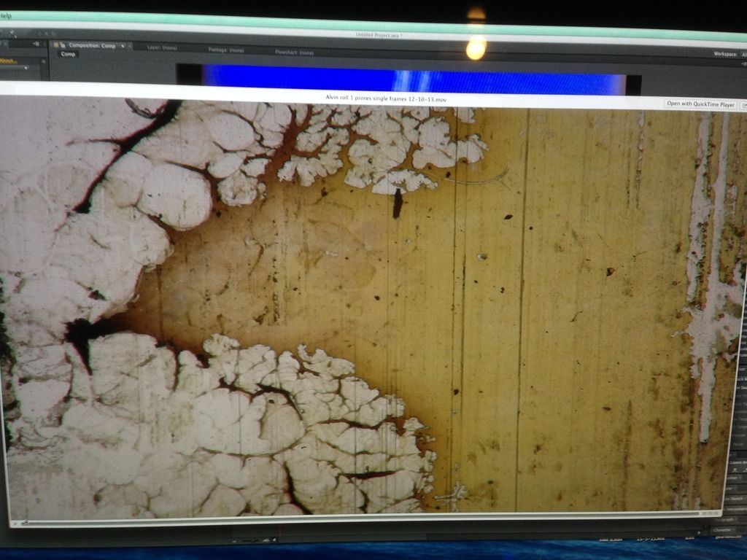The image size is (747, 560).
Task: Switch to the Flowchart: (none) tab
Action: 294,52
